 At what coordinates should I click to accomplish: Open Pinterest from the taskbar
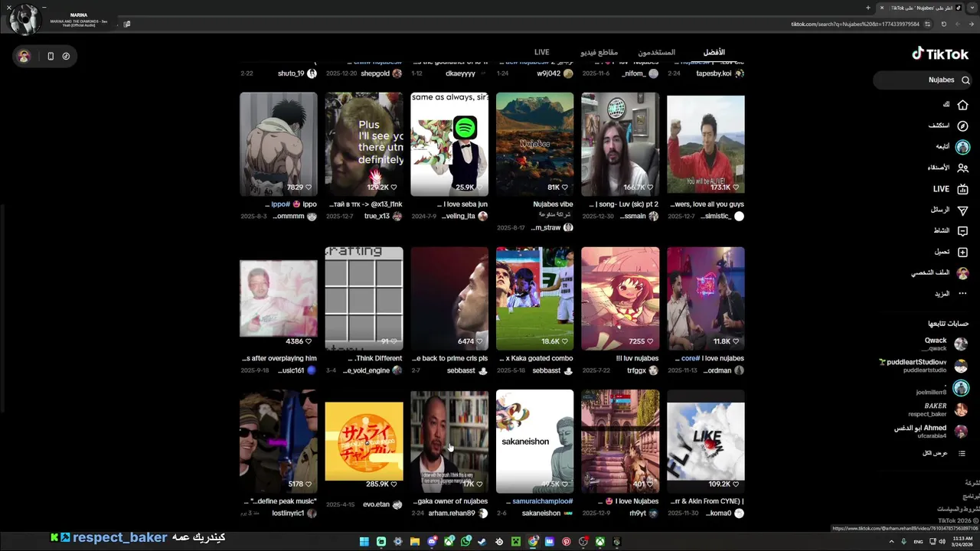[567, 542]
